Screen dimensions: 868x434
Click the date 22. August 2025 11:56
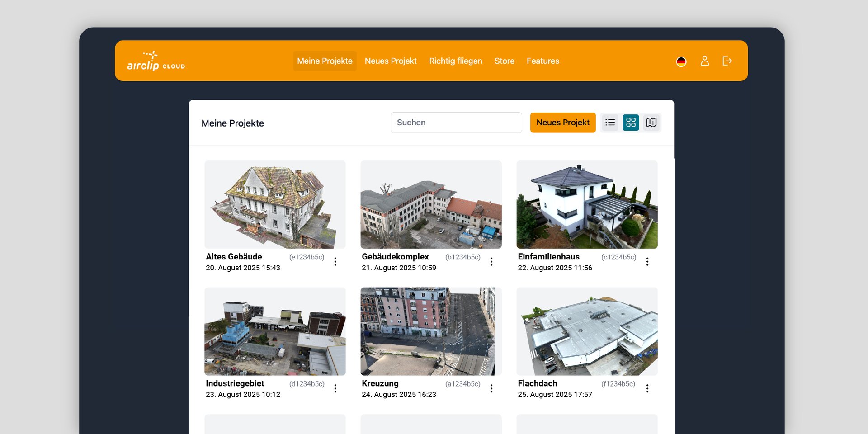coord(555,268)
